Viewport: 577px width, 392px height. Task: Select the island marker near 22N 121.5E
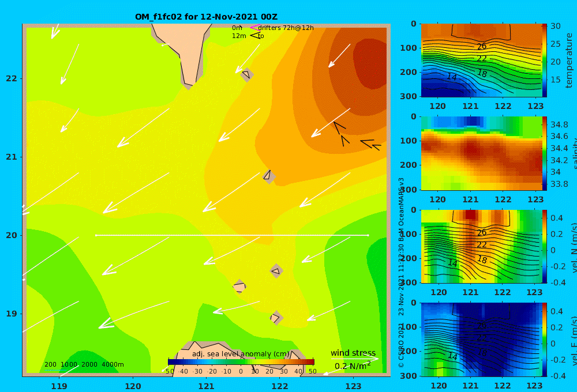tap(246, 74)
